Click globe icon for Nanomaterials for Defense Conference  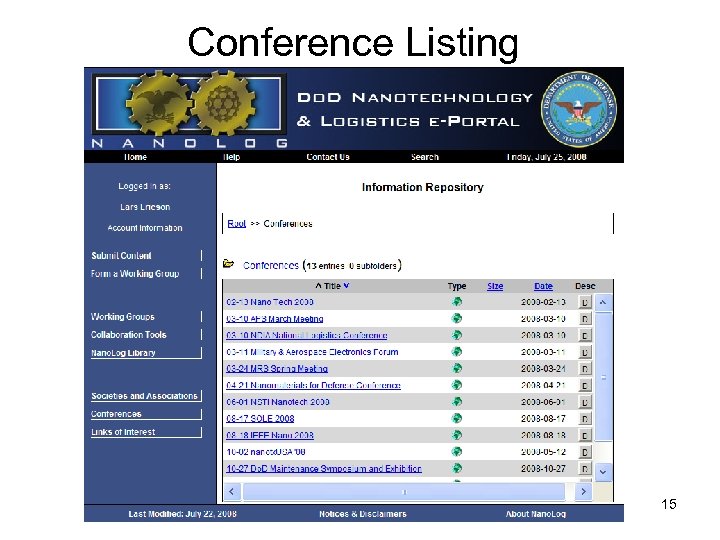click(x=457, y=385)
